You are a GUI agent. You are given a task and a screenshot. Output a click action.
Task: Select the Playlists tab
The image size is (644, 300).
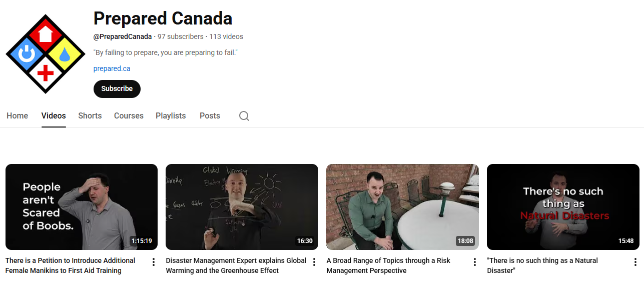(x=171, y=116)
